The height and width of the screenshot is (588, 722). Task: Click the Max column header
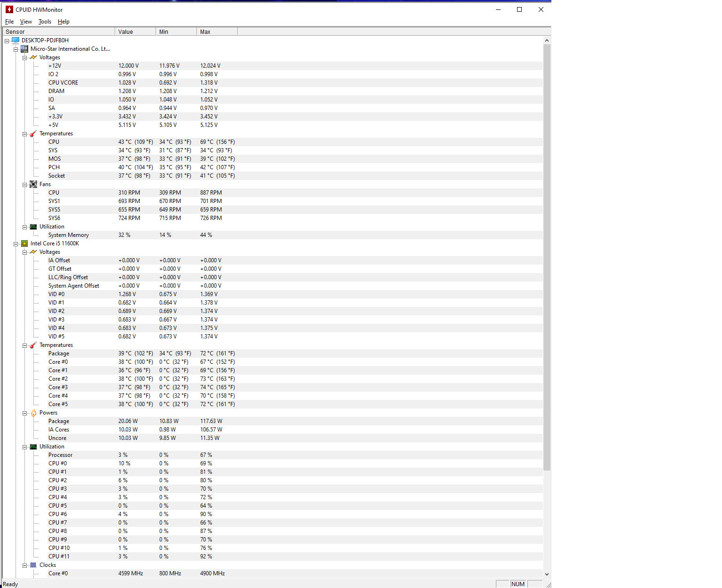coord(217,31)
